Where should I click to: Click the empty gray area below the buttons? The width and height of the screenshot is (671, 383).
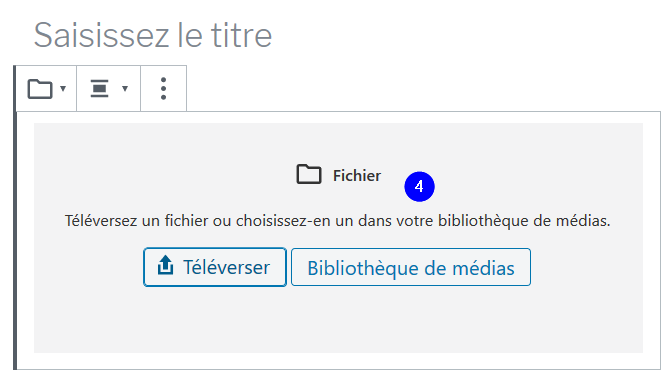point(338,321)
